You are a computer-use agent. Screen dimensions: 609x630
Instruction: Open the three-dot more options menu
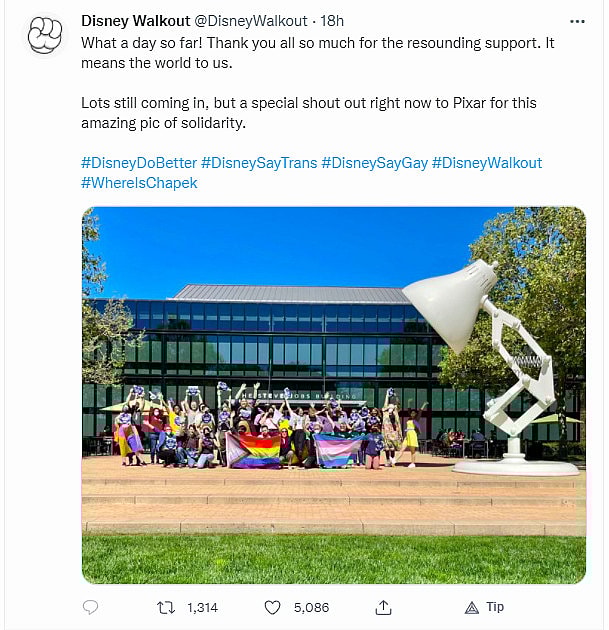(577, 20)
